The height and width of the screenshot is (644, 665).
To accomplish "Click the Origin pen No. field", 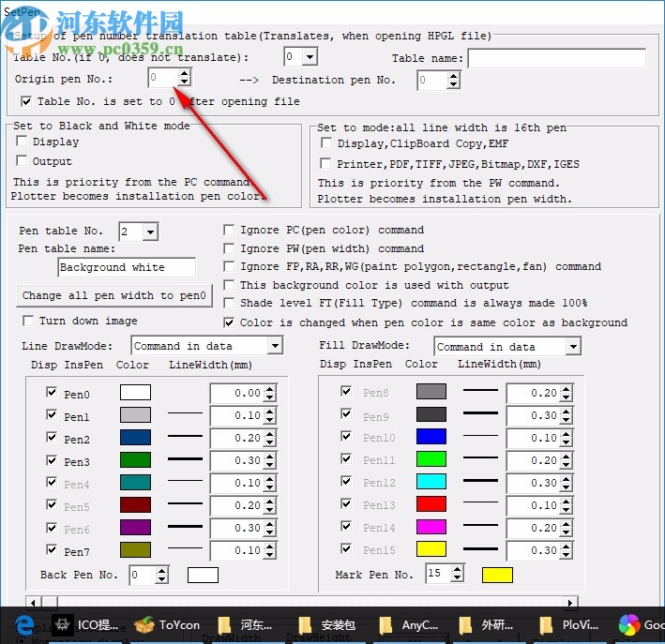I will [162, 78].
